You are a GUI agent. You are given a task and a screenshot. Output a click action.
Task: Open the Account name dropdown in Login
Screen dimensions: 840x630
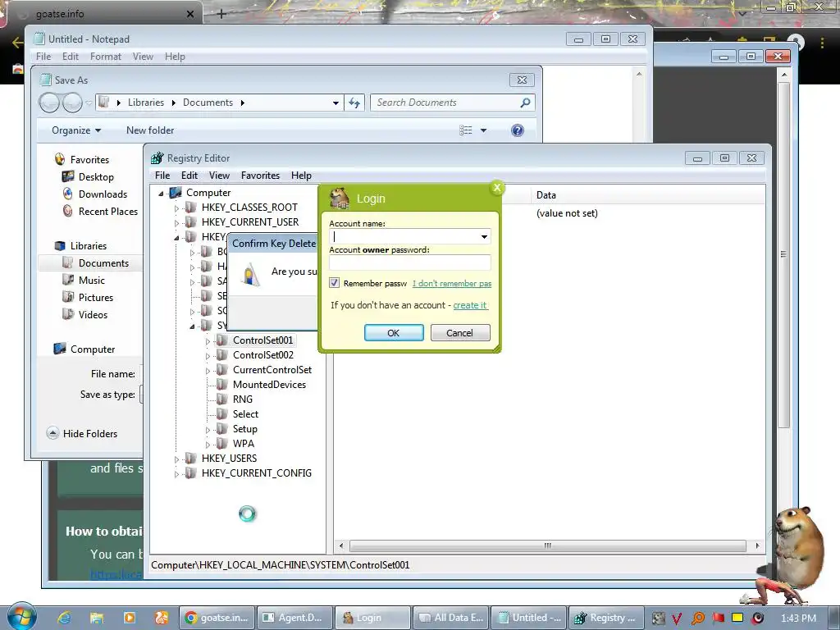(484, 236)
